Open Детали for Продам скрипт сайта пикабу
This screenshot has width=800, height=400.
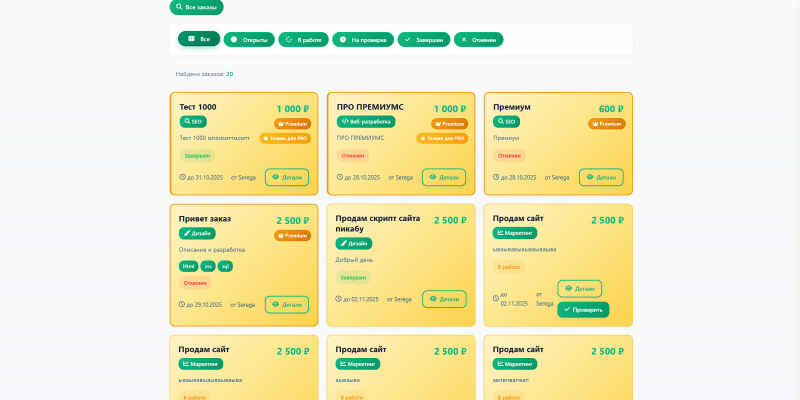tap(444, 299)
